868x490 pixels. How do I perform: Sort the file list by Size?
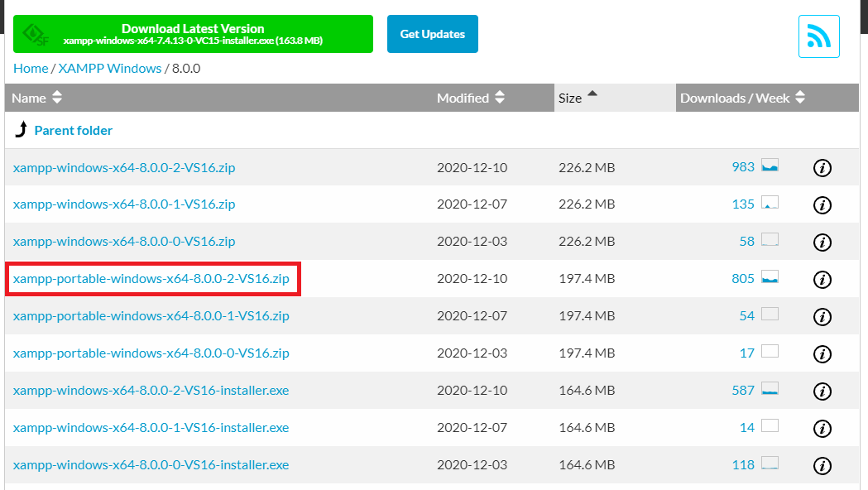point(578,98)
